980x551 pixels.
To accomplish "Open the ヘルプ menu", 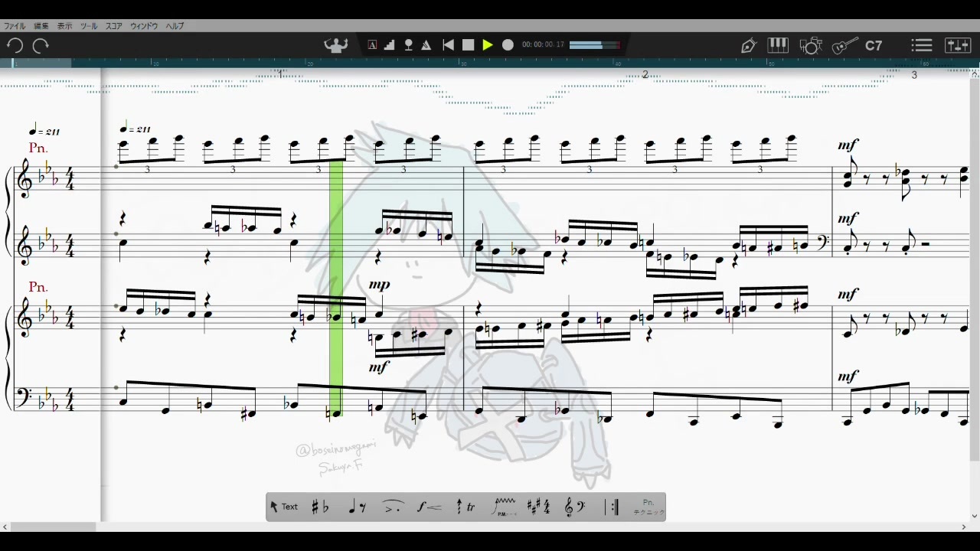I will (175, 26).
